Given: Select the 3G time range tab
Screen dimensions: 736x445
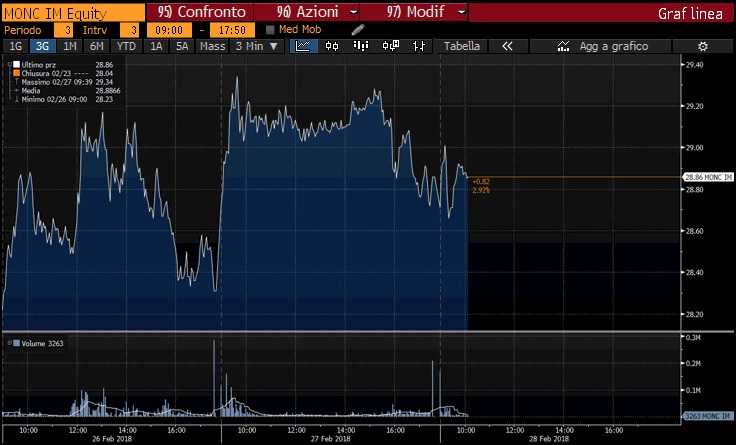Looking at the screenshot, I should 42,46.
